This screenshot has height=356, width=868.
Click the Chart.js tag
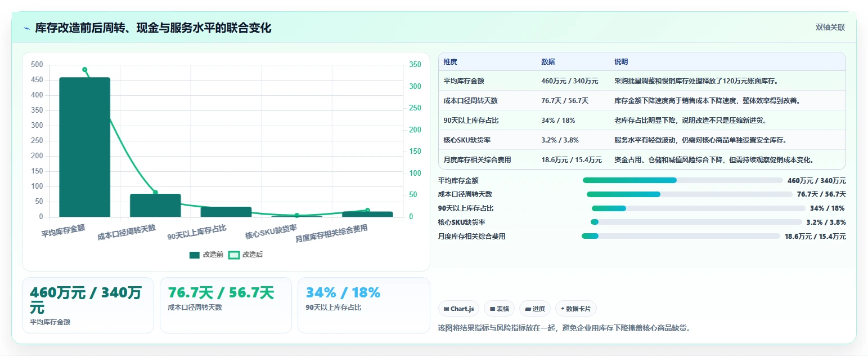(458, 309)
